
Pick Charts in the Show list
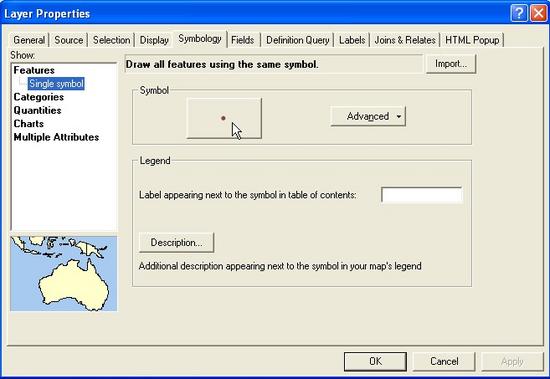[29, 124]
